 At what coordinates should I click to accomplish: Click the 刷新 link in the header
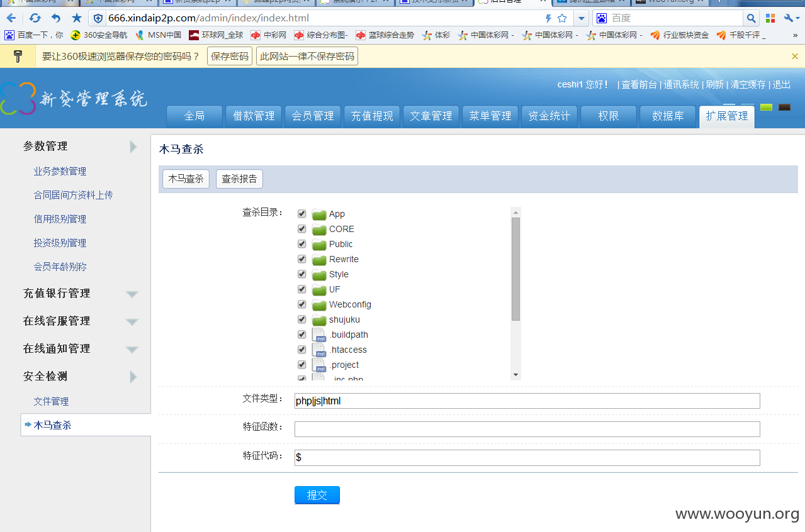coord(714,84)
